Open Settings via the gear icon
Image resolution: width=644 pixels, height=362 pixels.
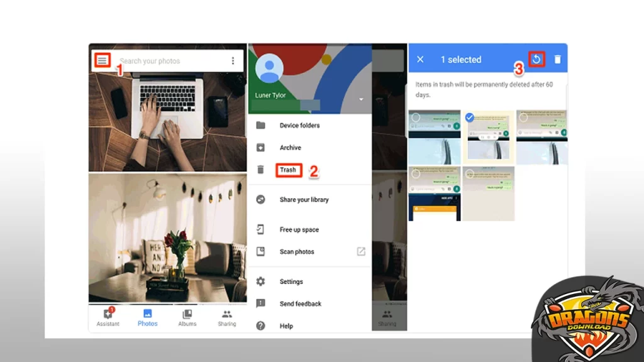[261, 282]
